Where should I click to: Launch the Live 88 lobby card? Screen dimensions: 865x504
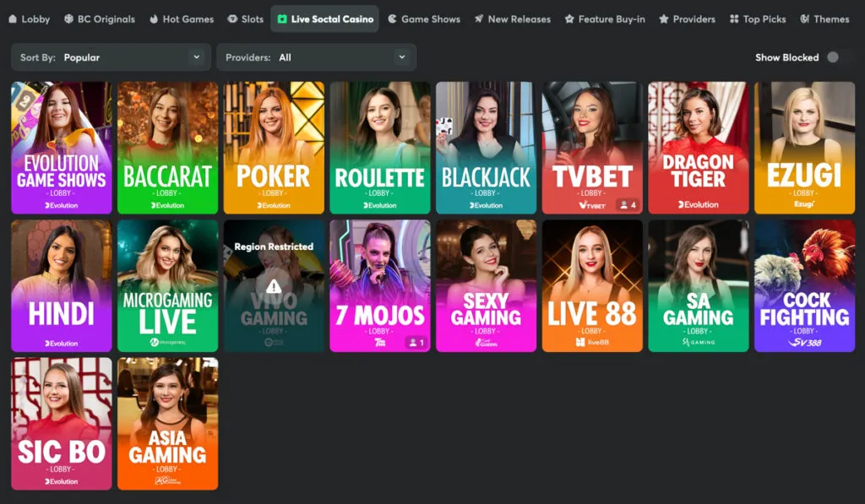pos(592,285)
